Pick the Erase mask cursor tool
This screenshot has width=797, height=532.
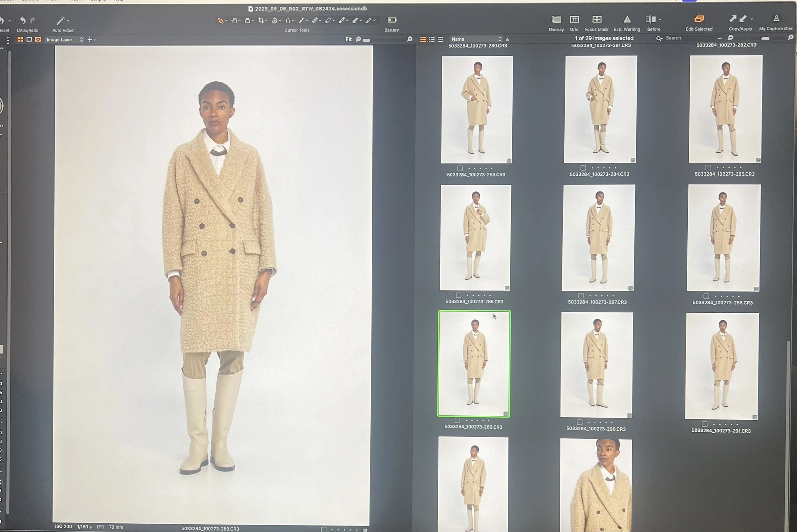click(328, 21)
